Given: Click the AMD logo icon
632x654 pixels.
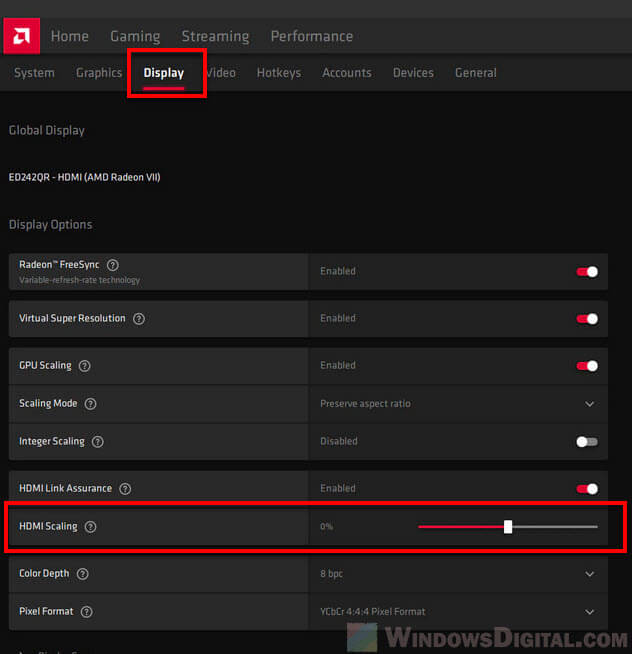Looking at the screenshot, I should 22,36.
